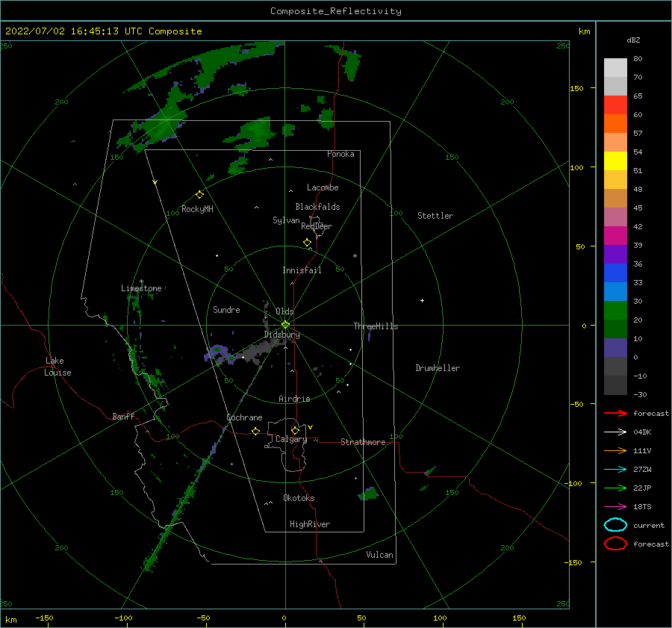Viewport: 672px width, 628px height.
Task: Click the 04DK legend label
Action: [x=642, y=432]
